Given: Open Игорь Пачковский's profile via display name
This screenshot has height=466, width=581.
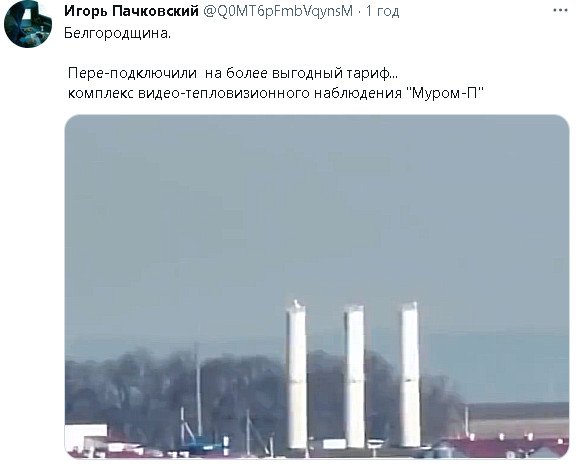Looking at the screenshot, I should tap(132, 11).
